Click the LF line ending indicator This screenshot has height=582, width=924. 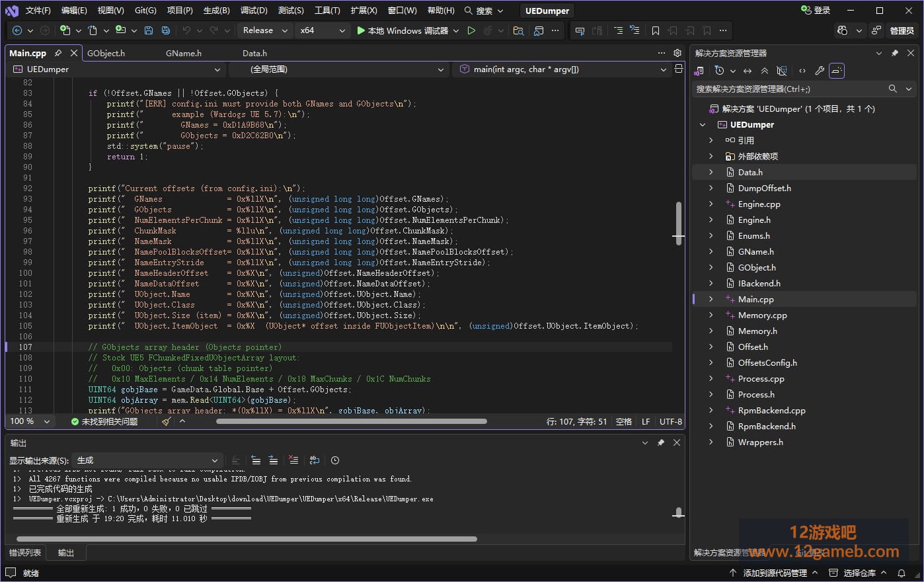[x=646, y=421]
